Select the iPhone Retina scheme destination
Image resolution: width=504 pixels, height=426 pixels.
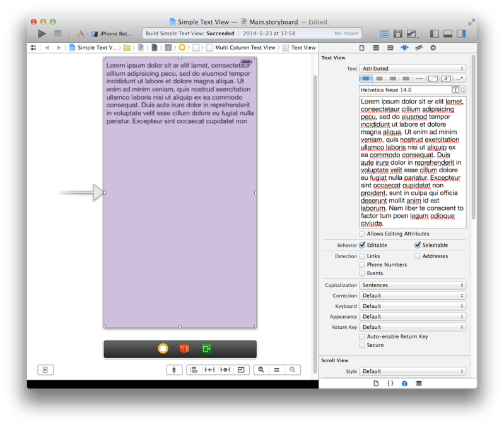coord(112,33)
